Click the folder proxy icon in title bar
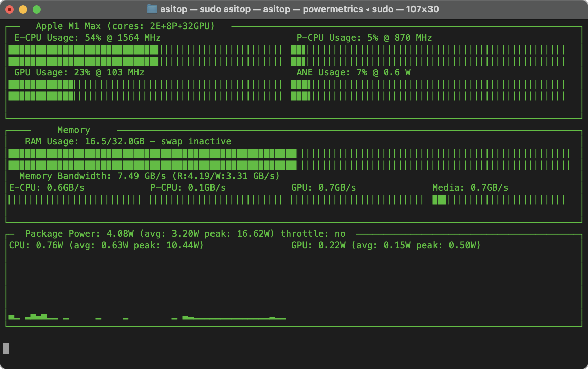The image size is (588, 369). [152, 9]
